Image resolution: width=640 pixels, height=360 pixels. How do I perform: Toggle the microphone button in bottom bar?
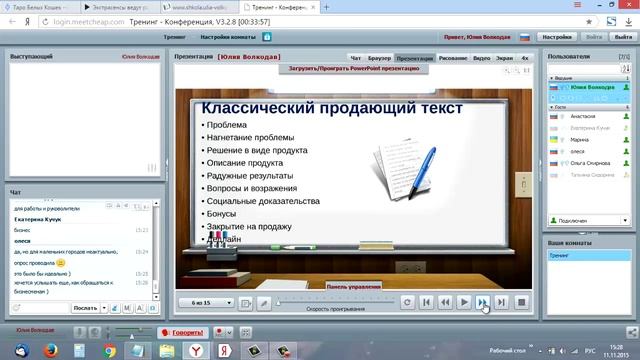point(80,333)
